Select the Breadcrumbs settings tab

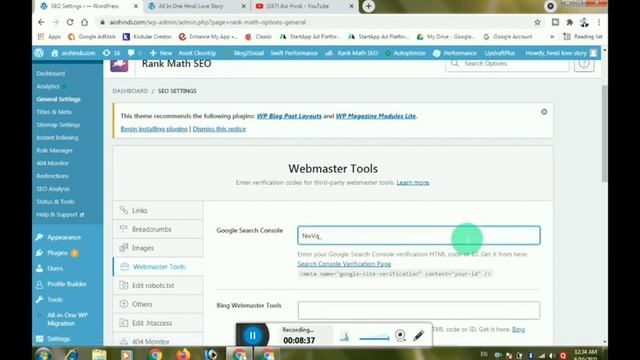pyautogui.click(x=158, y=229)
